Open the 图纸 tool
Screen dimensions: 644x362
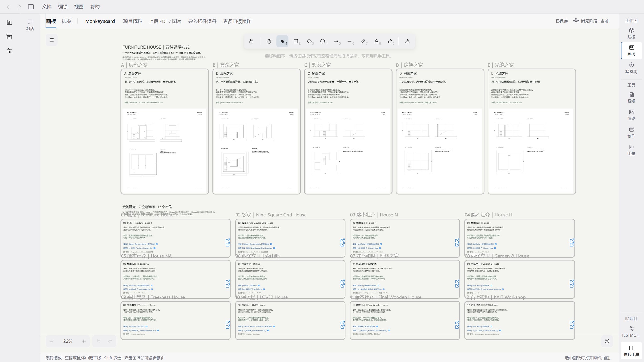631,98
